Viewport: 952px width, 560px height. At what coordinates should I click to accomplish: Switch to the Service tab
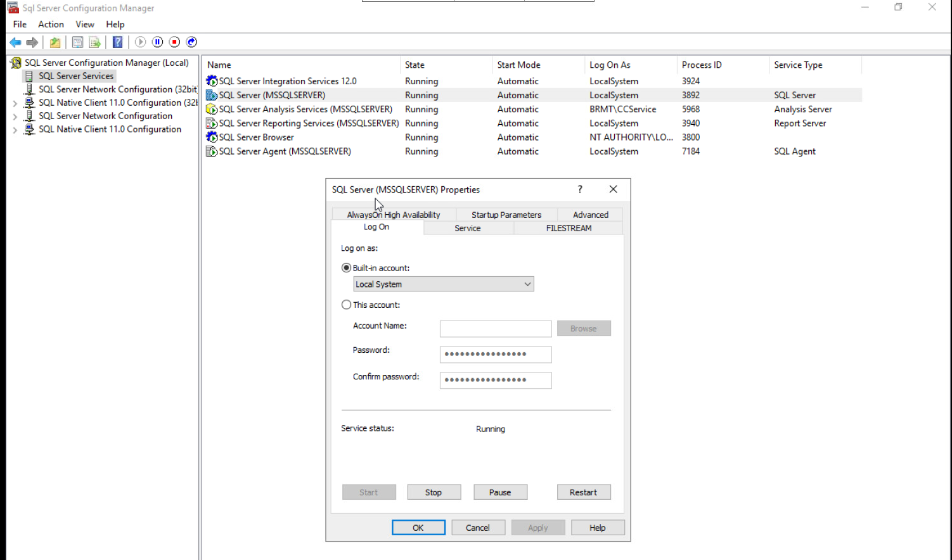click(x=468, y=228)
